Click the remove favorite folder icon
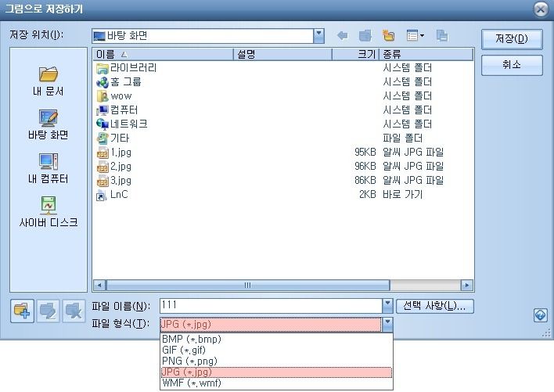The image size is (554, 392). [74, 311]
